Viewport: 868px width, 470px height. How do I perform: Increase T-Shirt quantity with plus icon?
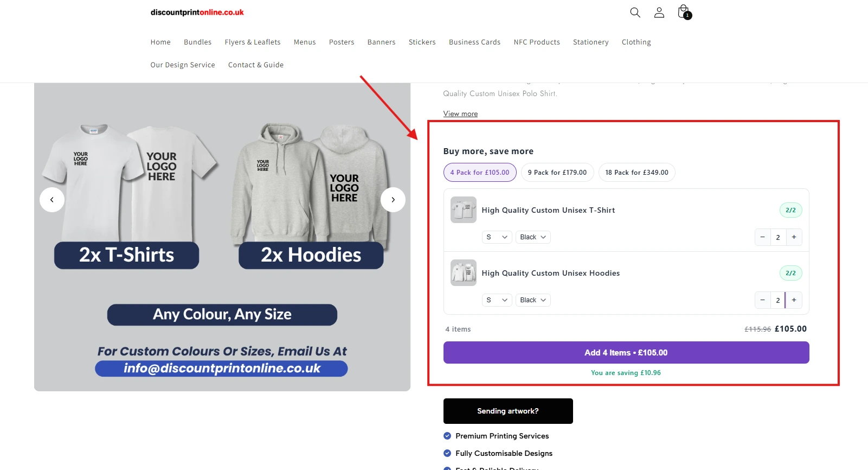pyautogui.click(x=793, y=237)
